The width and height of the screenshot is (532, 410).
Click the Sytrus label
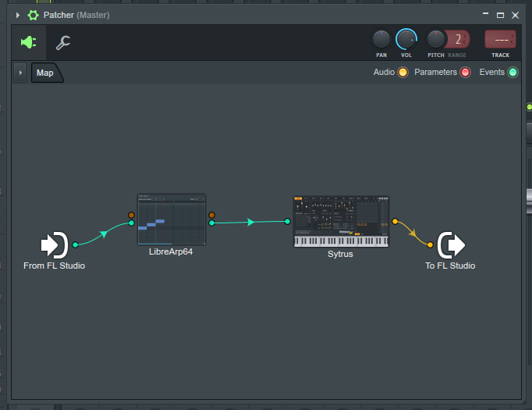(340, 254)
